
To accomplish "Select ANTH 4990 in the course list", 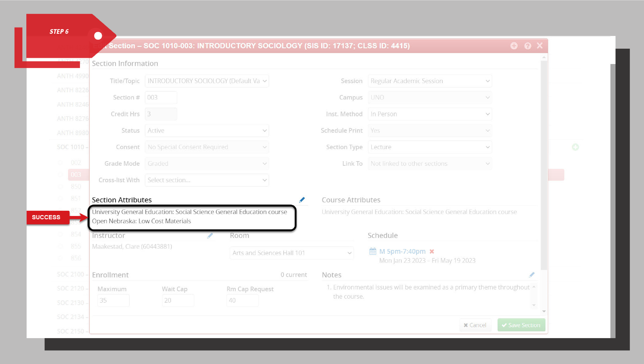I will tap(72, 76).
